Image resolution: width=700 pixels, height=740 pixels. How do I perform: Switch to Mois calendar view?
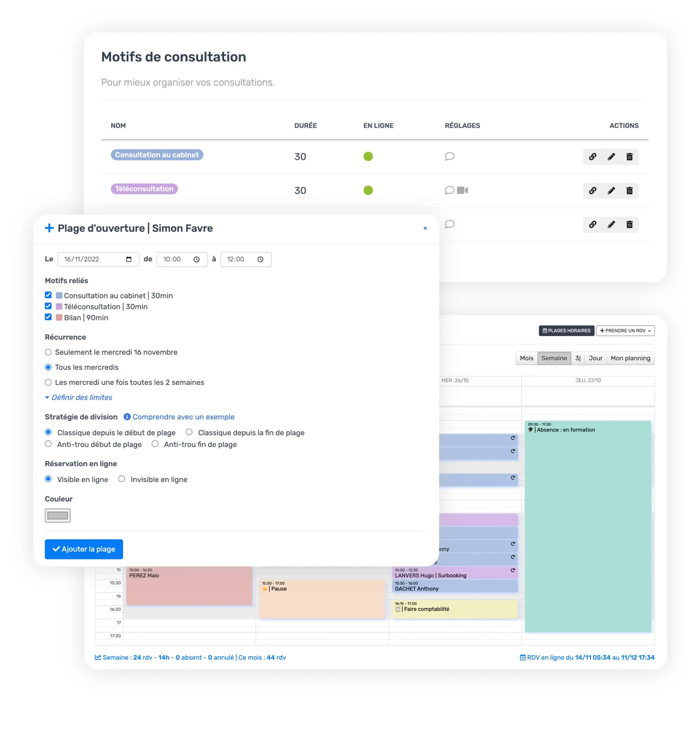click(x=526, y=358)
